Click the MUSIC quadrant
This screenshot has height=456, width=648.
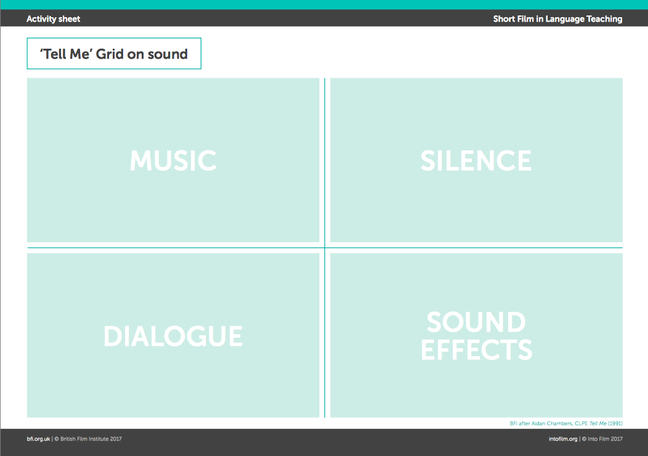point(173,160)
